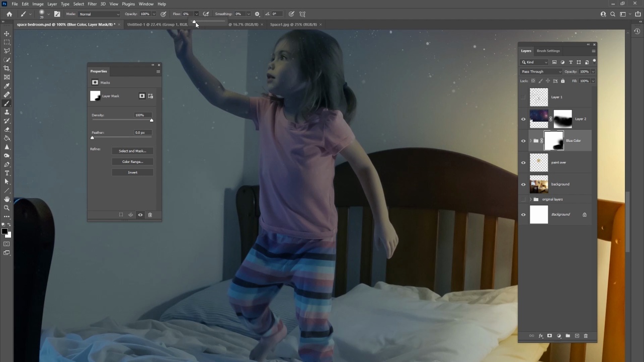This screenshot has width=644, height=362.
Task: Open brush Mode Normal dropdown
Action: 100,14
